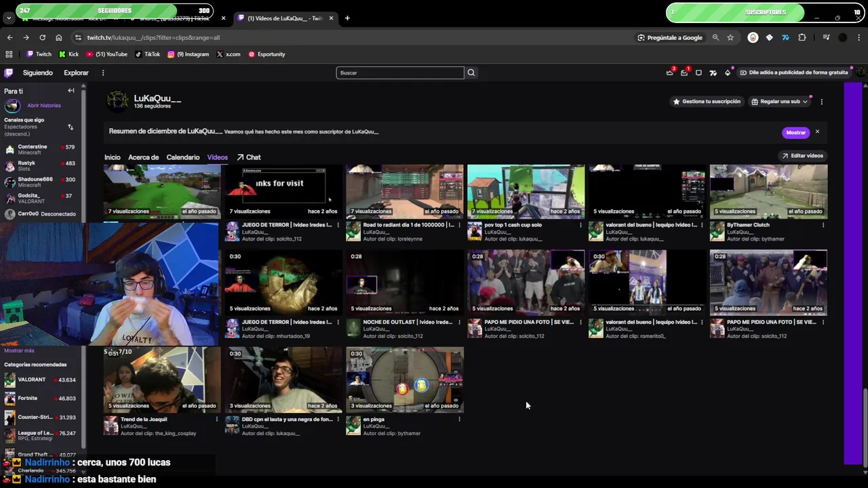868x488 pixels.
Task: Open Rustyk channel in sidebar
Action: coord(41,165)
